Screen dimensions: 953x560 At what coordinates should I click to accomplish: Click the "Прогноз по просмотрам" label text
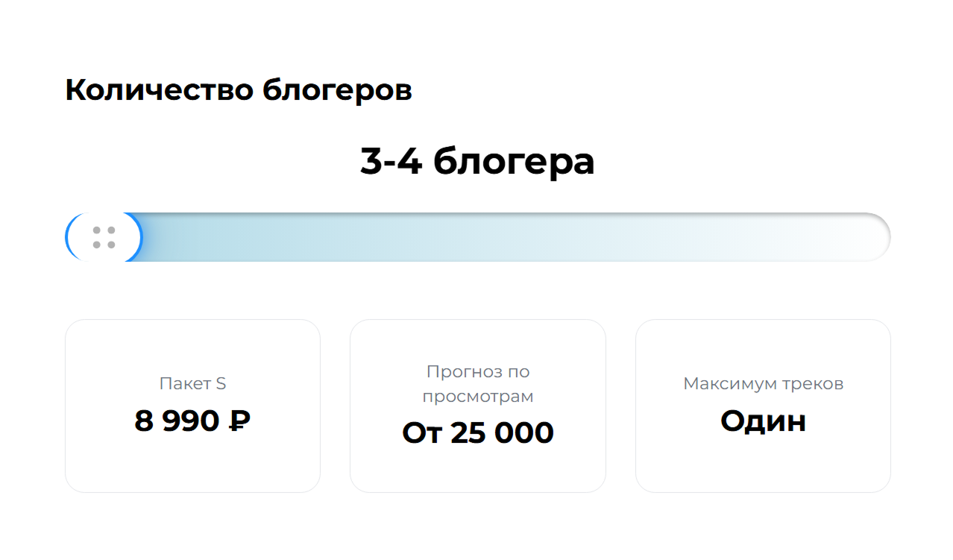pos(477,383)
